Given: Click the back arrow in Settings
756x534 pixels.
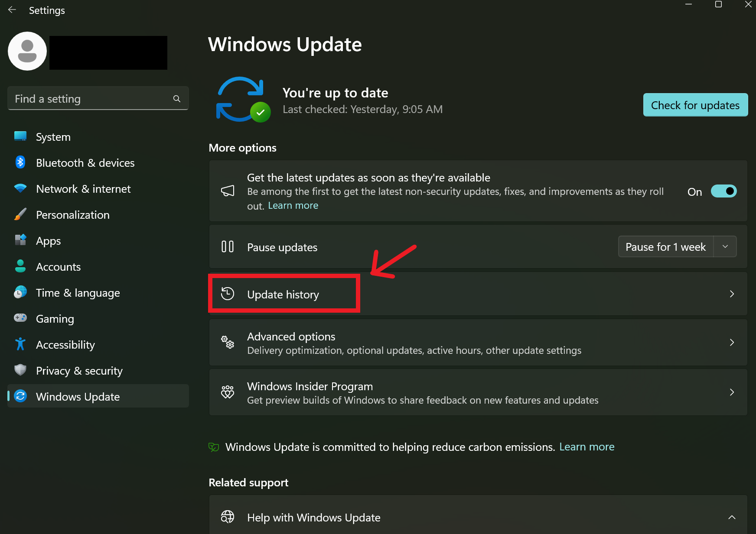Looking at the screenshot, I should 12,10.
